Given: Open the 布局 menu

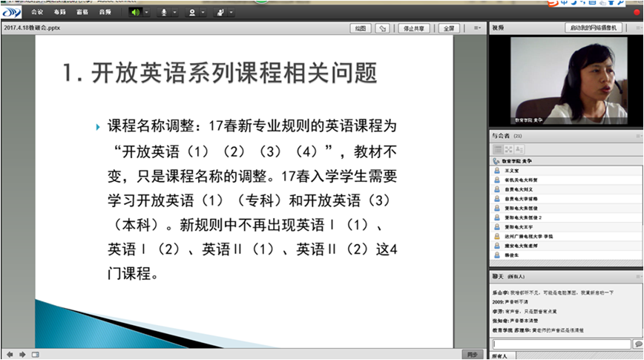Looking at the screenshot, I should pyautogui.click(x=59, y=13).
